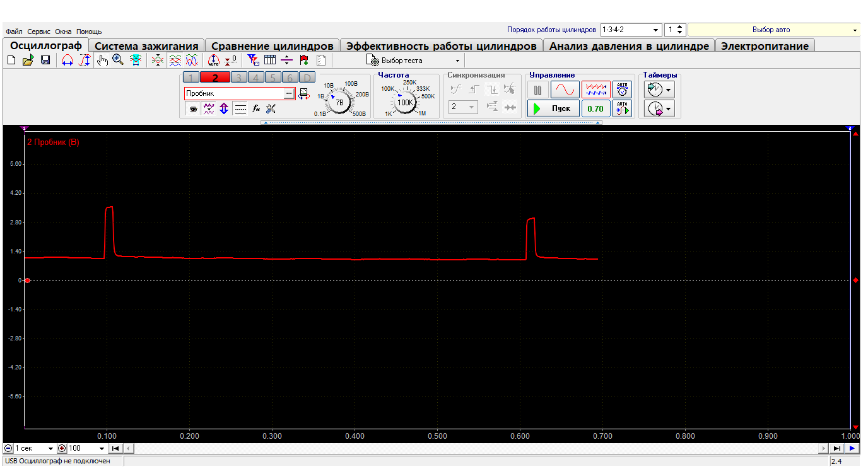868x469 pixels.
Task: Open the cylinder firing order 1-3-4-2 dropdown
Action: [657, 30]
